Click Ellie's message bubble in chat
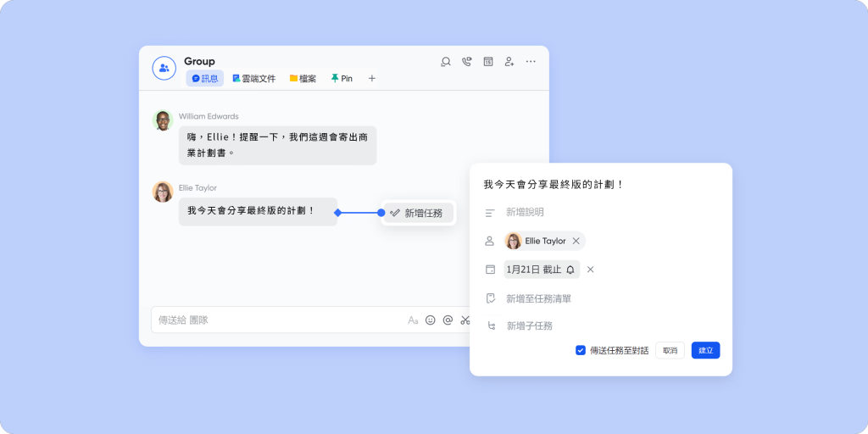Image resolution: width=868 pixels, height=434 pixels. [x=258, y=211]
